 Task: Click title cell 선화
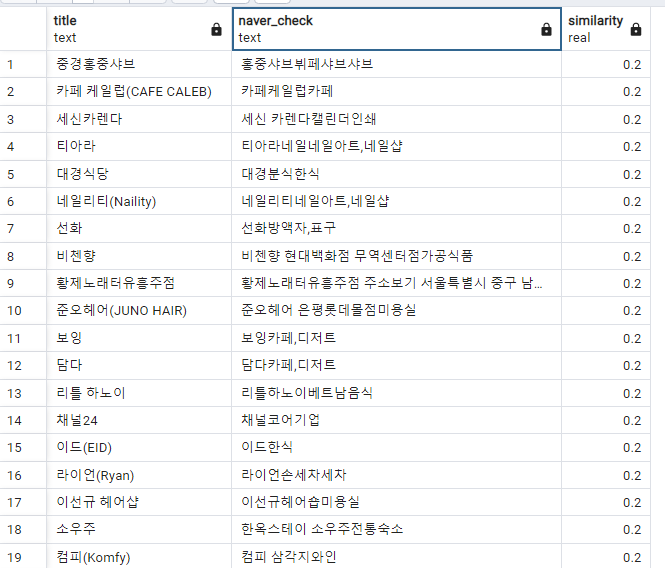(x=139, y=228)
